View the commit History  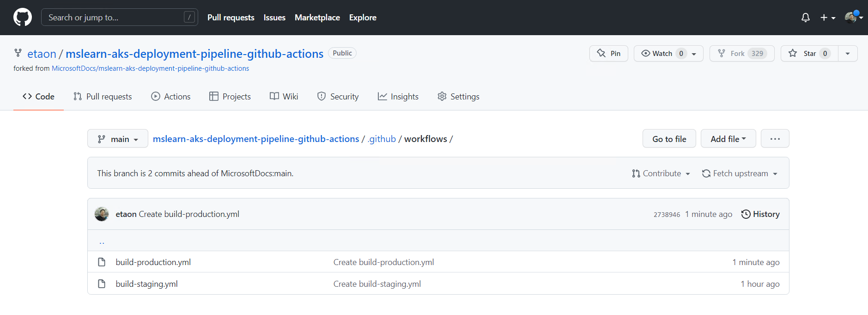[760, 214]
